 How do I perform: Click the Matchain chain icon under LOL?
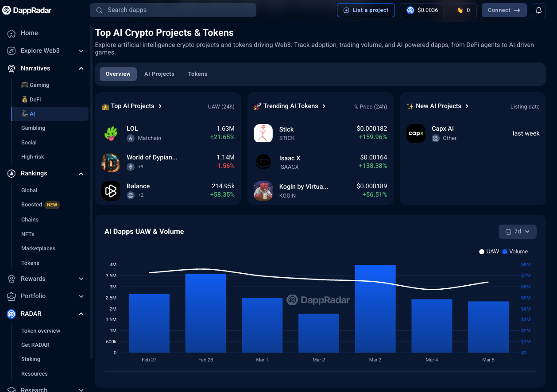click(131, 138)
